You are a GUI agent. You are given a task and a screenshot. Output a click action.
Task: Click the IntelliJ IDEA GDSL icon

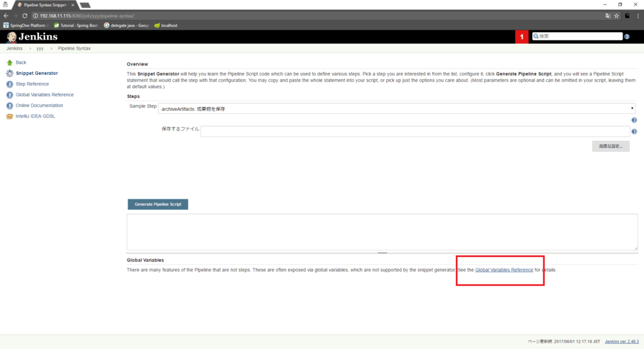point(9,116)
